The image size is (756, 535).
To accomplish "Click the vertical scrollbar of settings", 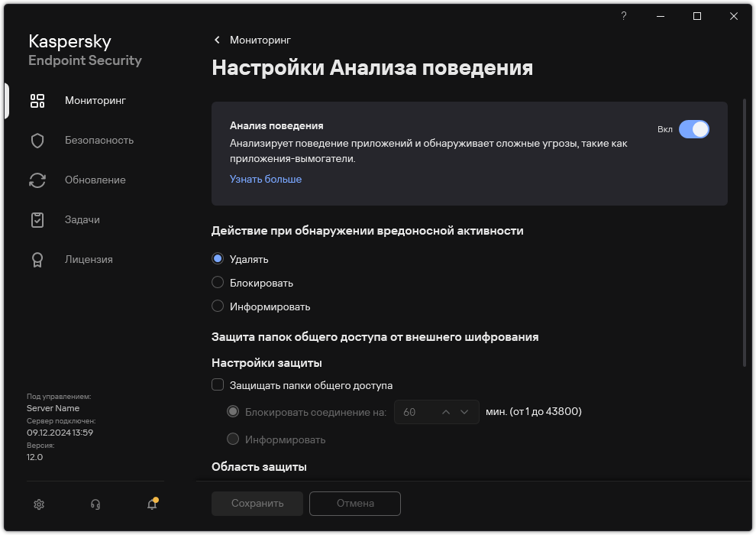I will 745,234.
